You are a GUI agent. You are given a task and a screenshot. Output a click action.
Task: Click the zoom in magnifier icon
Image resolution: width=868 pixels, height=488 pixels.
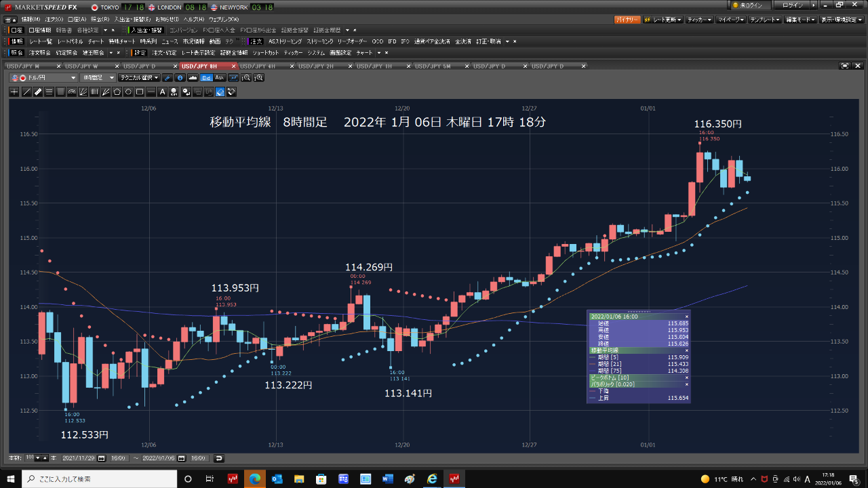(x=258, y=78)
